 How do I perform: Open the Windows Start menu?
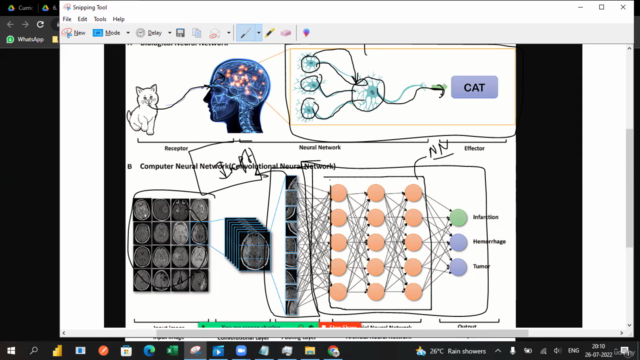[x=11, y=351]
